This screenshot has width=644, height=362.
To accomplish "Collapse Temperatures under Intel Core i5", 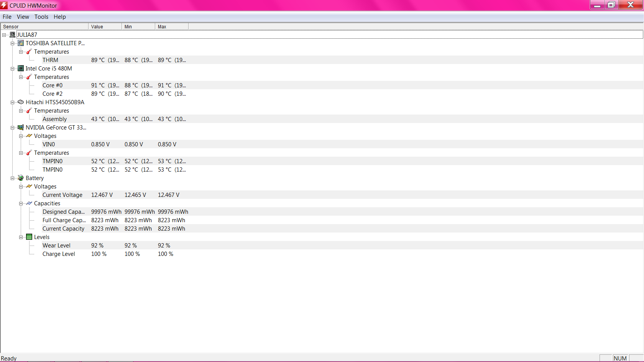I will coord(21,77).
